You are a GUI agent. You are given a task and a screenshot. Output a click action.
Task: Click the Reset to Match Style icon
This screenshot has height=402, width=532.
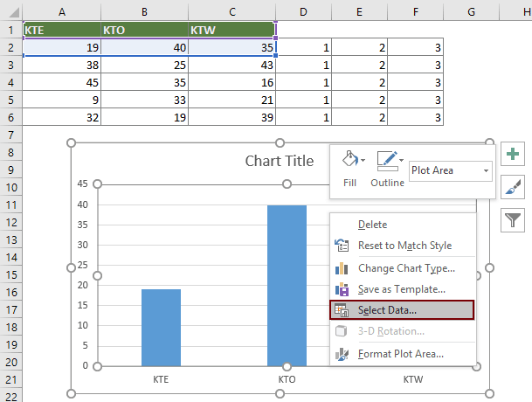(342, 246)
